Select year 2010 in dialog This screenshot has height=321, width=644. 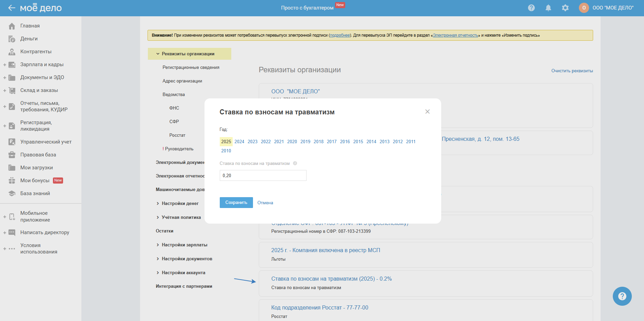(x=226, y=151)
